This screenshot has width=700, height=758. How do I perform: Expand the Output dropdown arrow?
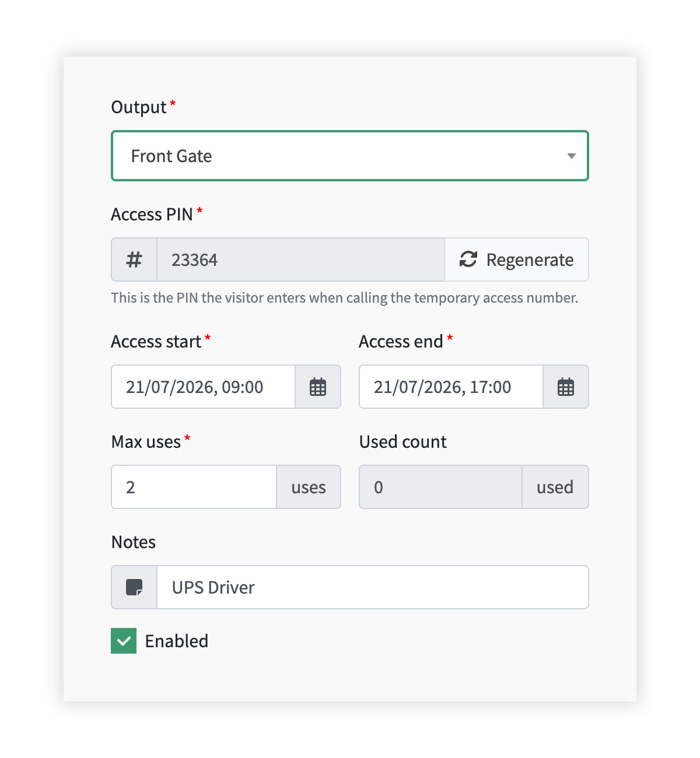point(572,156)
